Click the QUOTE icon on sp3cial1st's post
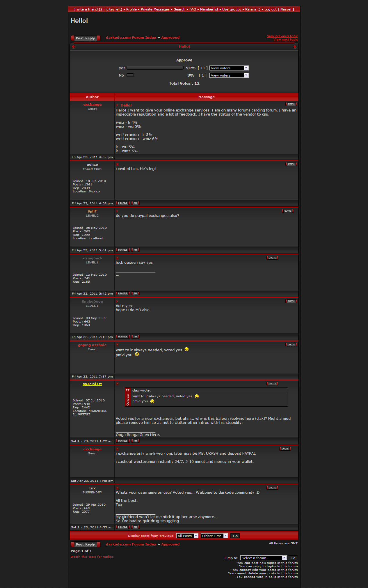The image size is (368, 588). coord(272,384)
